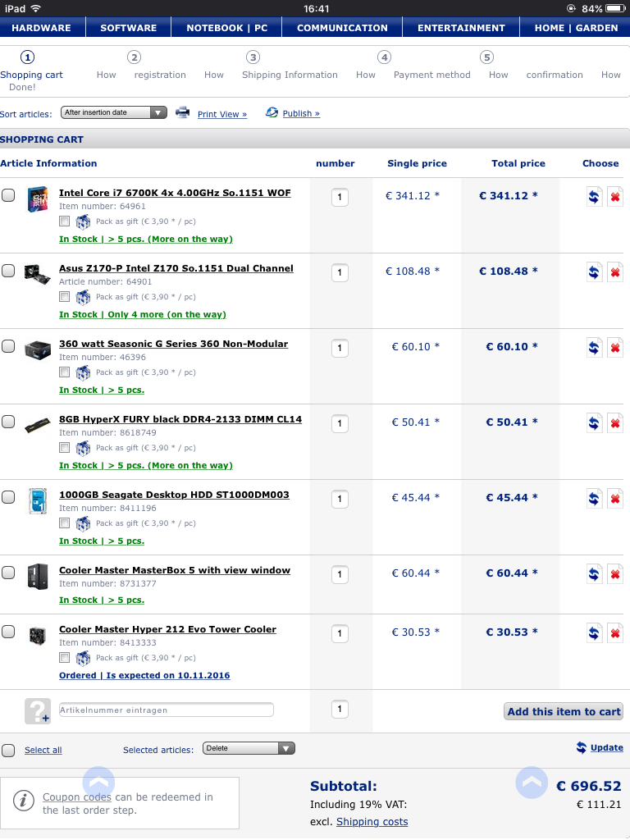Click the Wi-Fi status icon
Image resolution: width=630 pixels, height=840 pixels.
pyautogui.click(x=36, y=8)
